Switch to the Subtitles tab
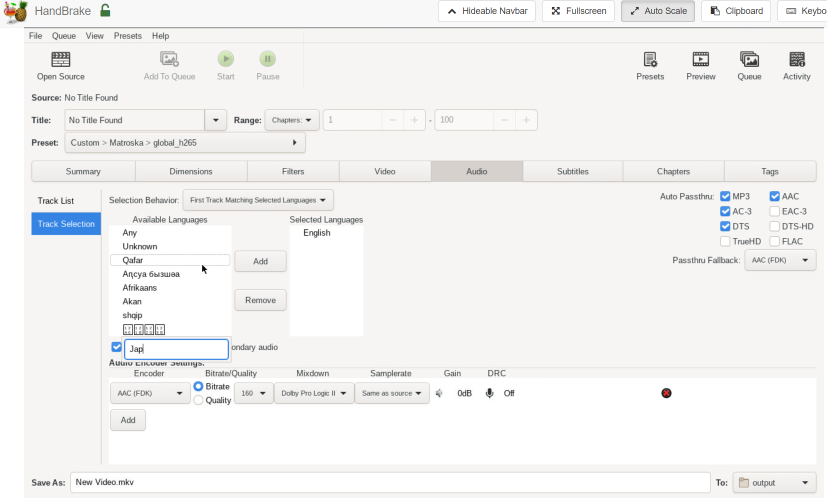Image resolution: width=827 pixels, height=498 pixels. tap(573, 171)
